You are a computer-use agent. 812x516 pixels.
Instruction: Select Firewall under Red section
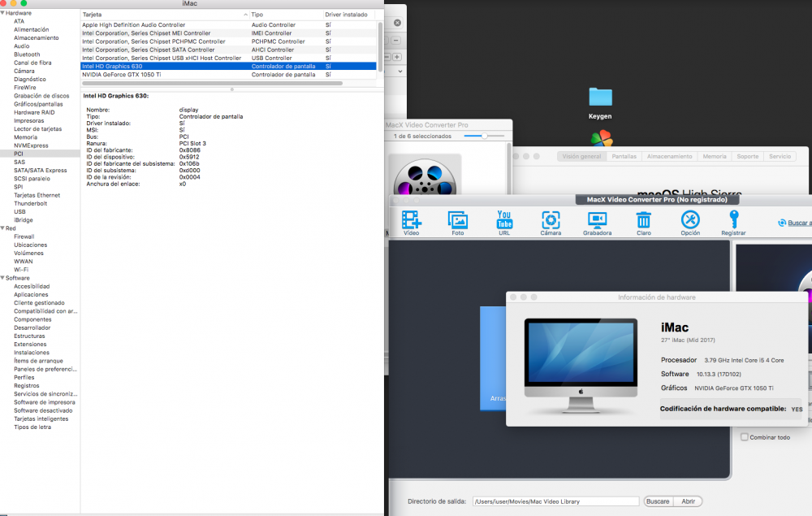tap(24, 236)
